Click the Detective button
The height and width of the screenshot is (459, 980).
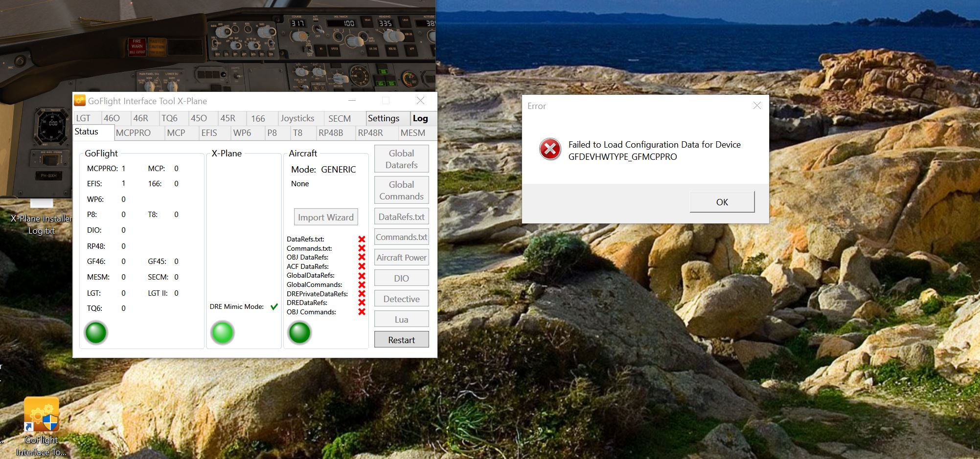401,299
